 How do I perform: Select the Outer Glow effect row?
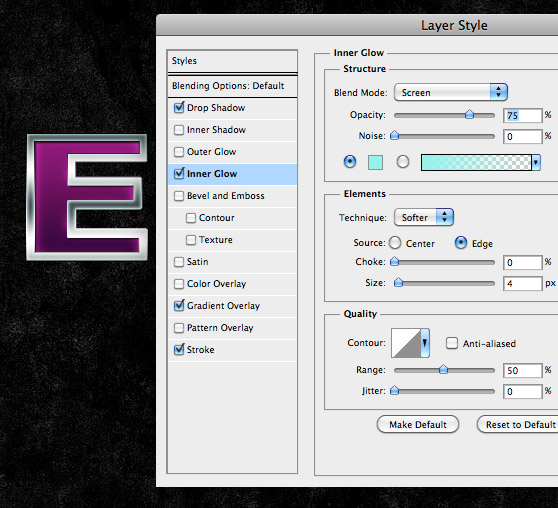pos(232,152)
